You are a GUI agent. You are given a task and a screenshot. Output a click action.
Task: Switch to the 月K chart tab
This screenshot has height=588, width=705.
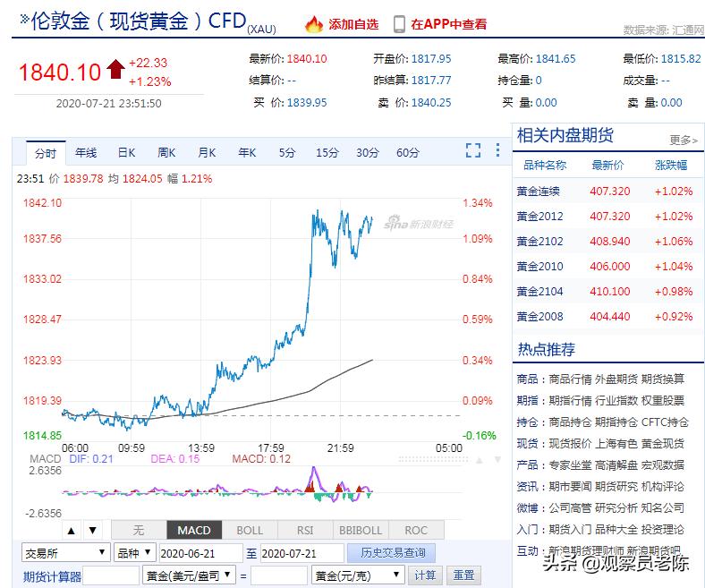coord(207,153)
